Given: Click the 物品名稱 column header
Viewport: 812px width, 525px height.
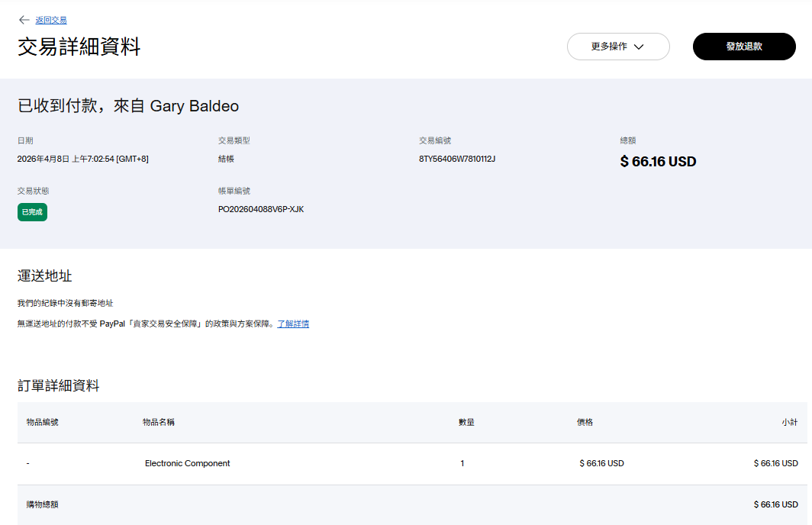Looking at the screenshot, I should 158,422.
